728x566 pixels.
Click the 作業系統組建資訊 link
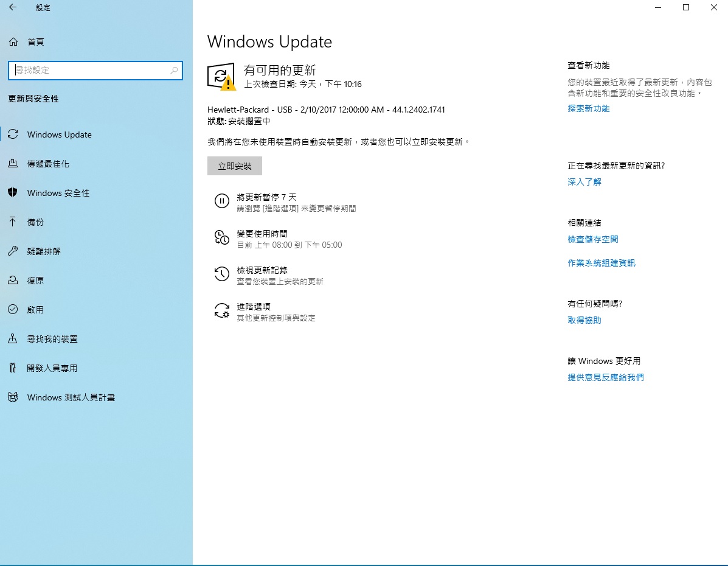601,263
